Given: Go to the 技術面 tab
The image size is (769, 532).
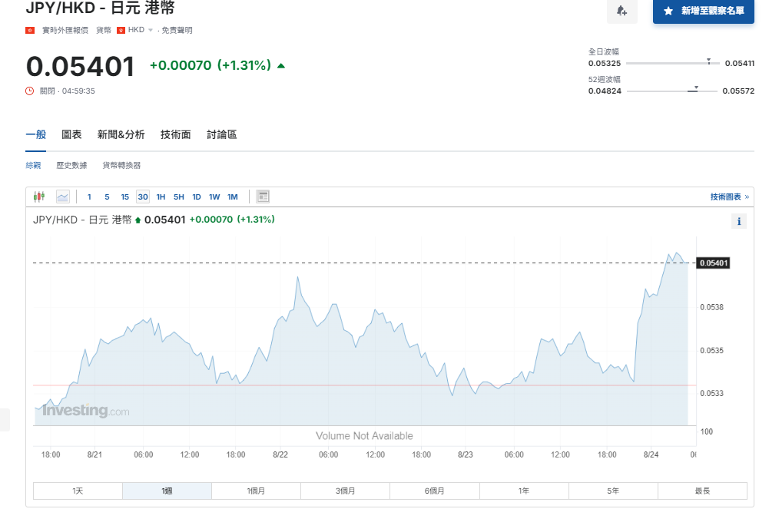Looking at the screenshot, I should tap(175, 134).
